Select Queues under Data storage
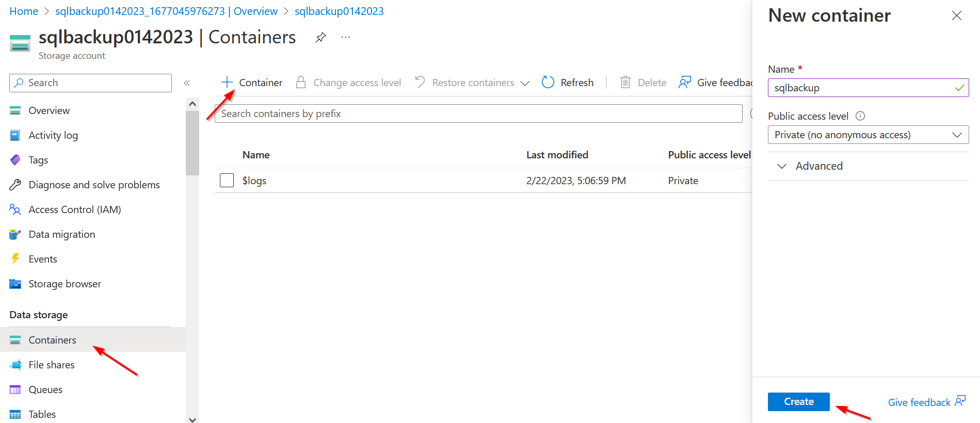This screenshot has width=980, height=423. coord(45,389)
